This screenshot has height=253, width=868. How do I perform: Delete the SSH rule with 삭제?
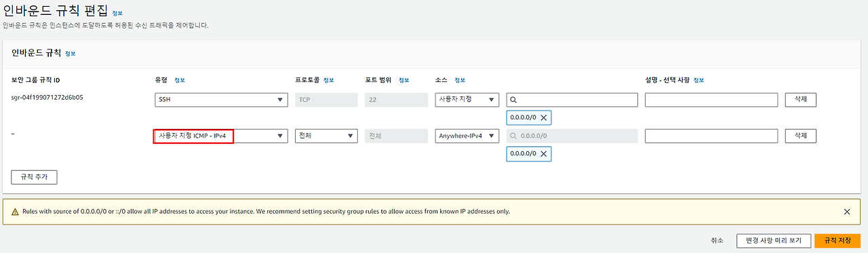[800, 100]
